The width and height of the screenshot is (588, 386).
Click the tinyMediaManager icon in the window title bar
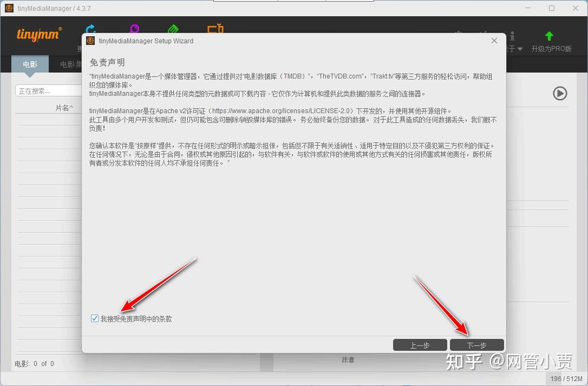(x=8, y=8)
